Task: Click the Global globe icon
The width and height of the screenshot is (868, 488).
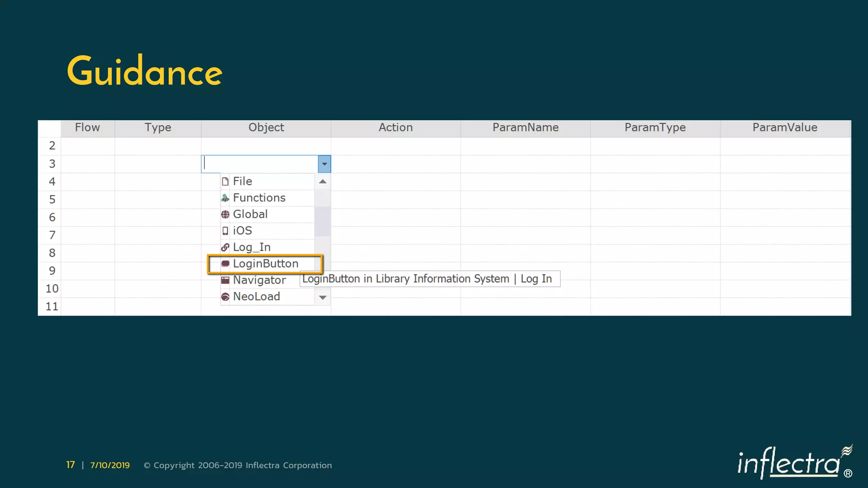Action: [x=225, y=214]
